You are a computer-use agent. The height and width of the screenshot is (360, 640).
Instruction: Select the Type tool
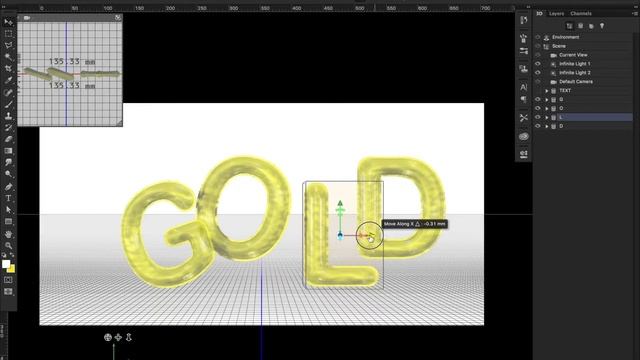pyautogui.click(x=8, y=198)
